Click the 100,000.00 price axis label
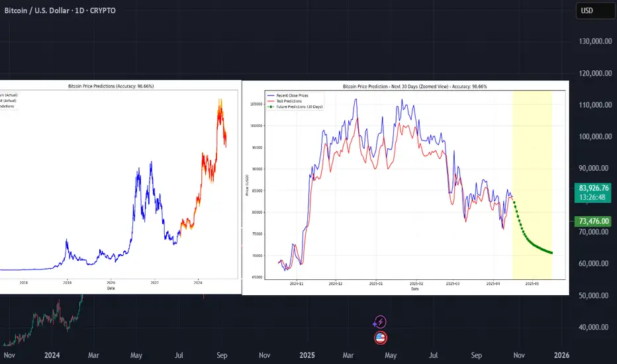The width and height of the screenshot is (617, 364). (595, 136)
